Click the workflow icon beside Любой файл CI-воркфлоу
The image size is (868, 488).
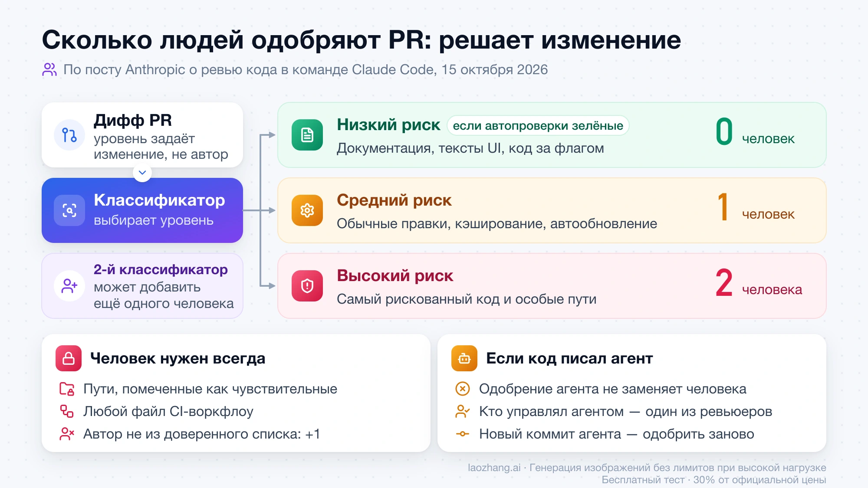(x=67, y=411)
